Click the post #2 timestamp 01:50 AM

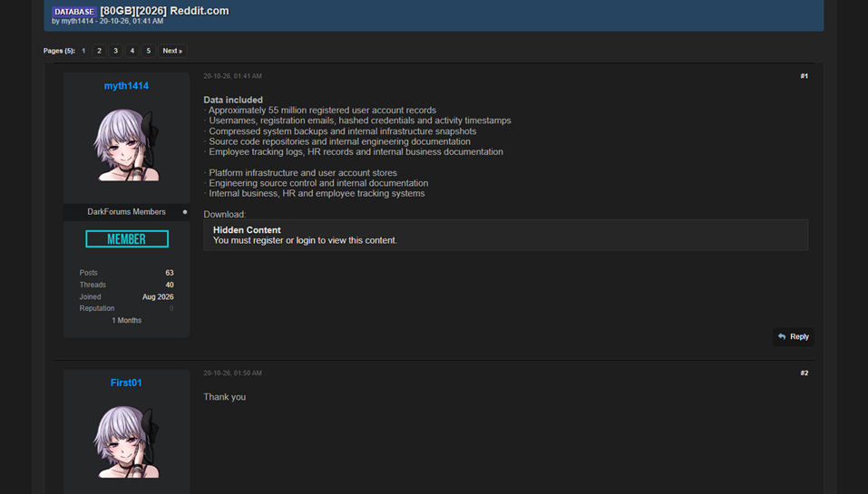click(x=232, y=373)
